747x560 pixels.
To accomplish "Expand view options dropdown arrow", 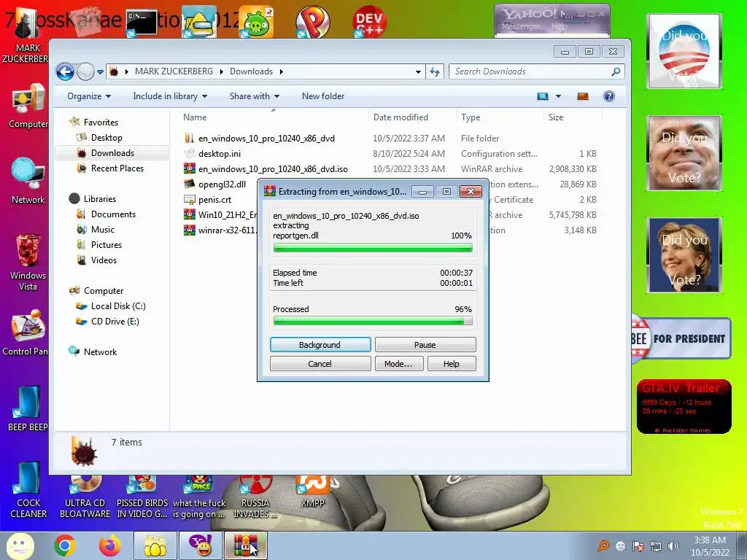I will pos(558,97).
